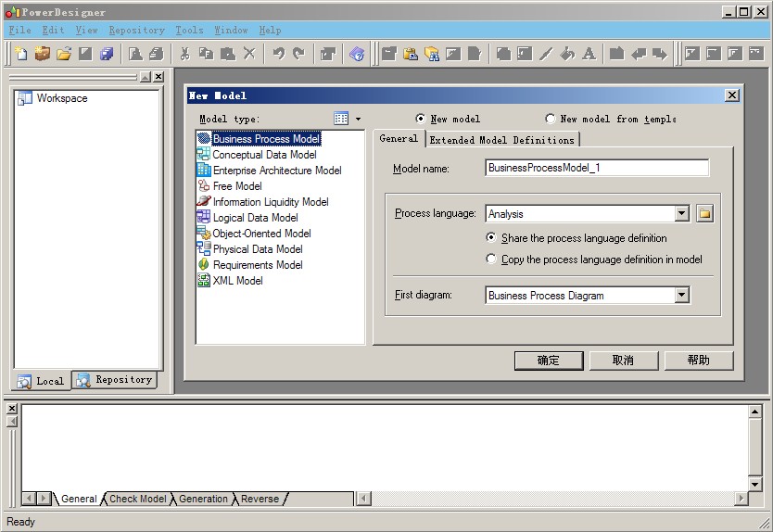This screenshot has height=532, width=773.
Task: Click the model type view grid icon
Action: click(x=341, y=119)
